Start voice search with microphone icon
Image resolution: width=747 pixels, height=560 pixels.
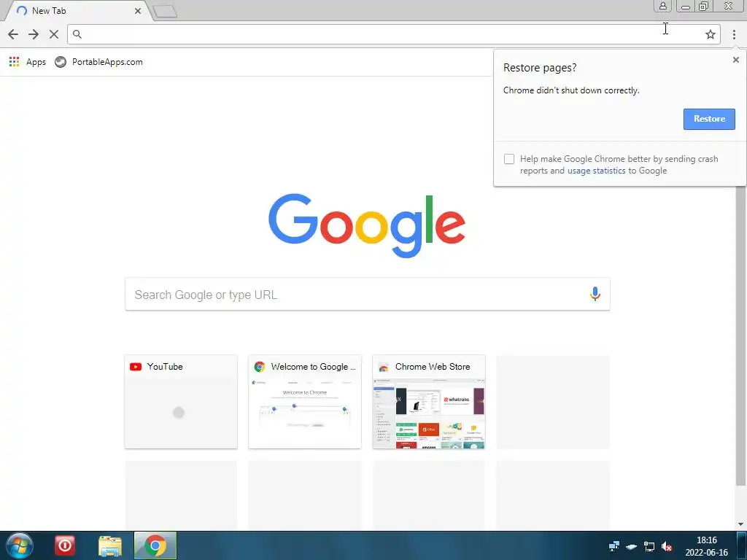595,295
